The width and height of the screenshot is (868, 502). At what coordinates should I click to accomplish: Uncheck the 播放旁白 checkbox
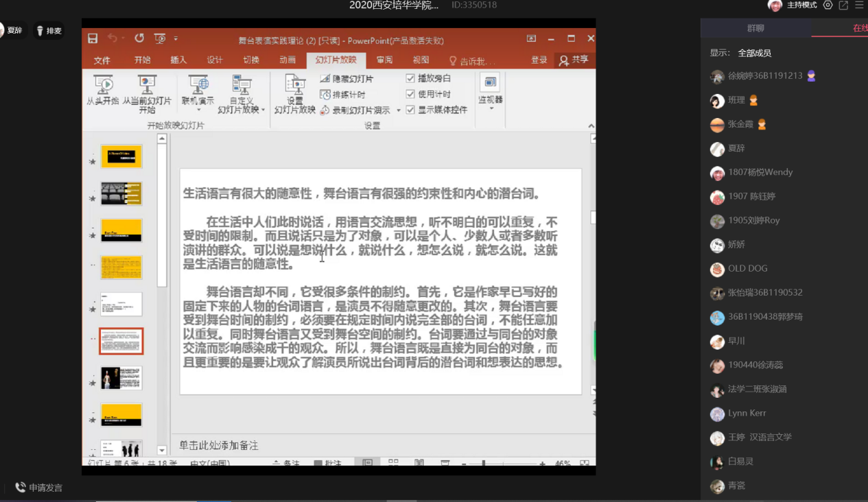(410, 78)
